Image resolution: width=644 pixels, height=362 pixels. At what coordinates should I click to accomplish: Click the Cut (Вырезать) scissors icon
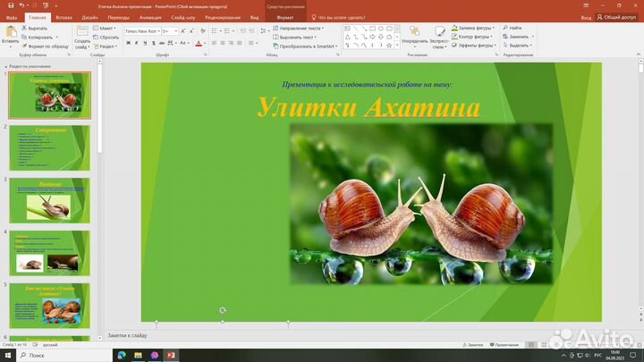point(23,29)
